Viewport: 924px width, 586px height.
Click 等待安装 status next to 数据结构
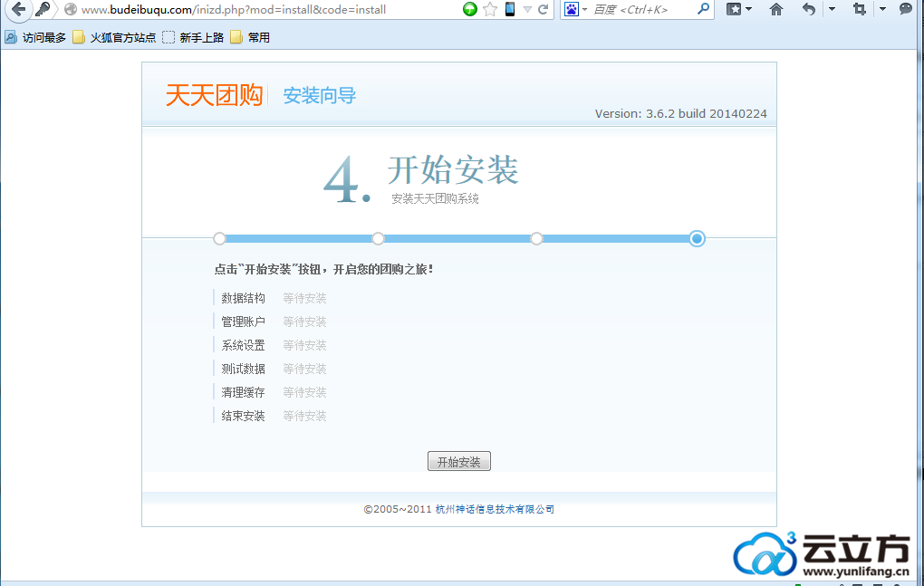[x=304, y=298]
